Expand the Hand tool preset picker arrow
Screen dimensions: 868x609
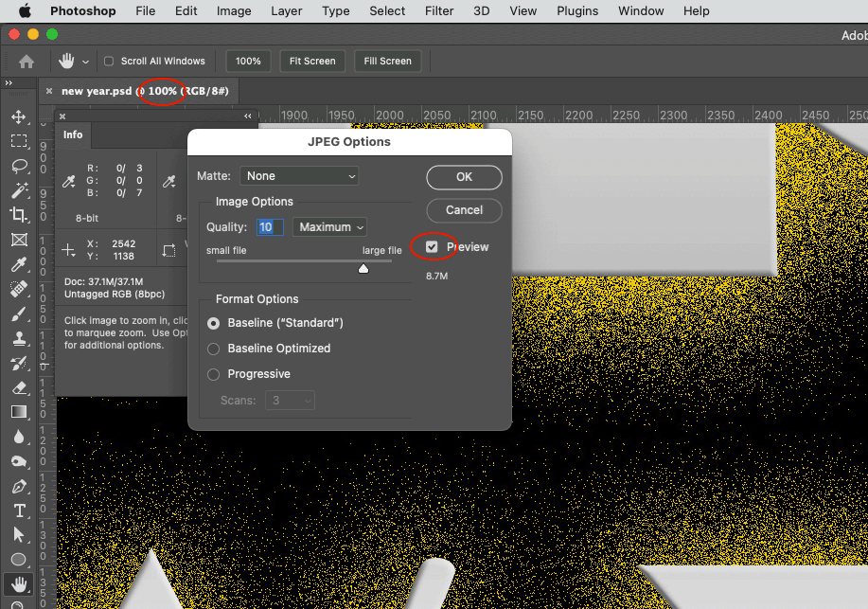coord(85,63)
